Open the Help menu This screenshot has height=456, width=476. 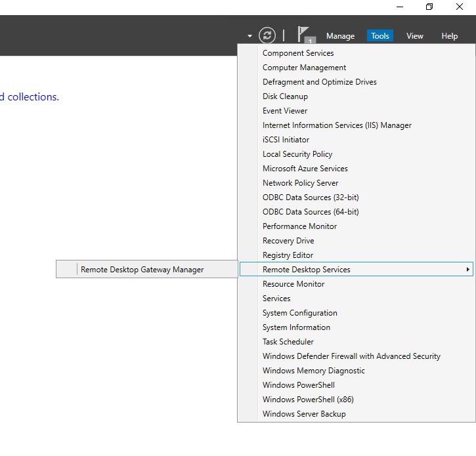[449, 36]
